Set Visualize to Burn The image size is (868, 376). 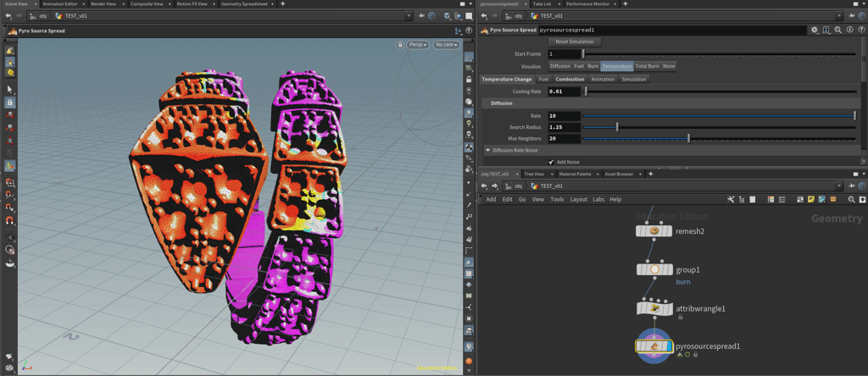click(593, 66)
